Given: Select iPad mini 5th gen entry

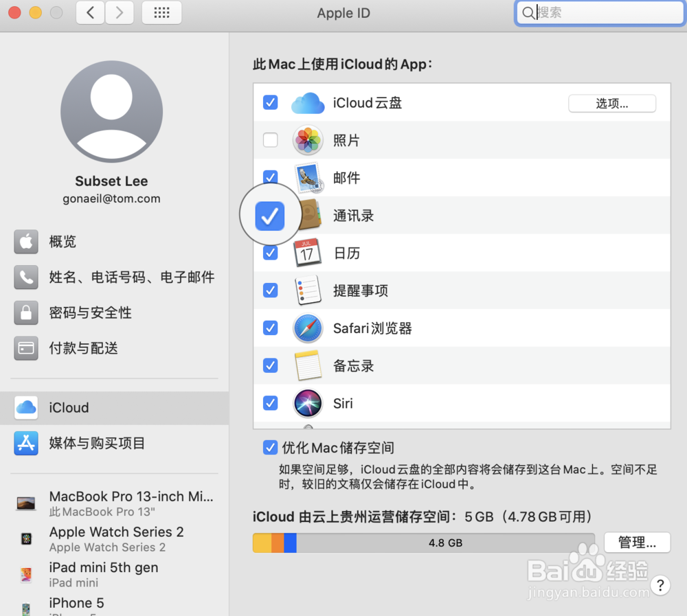Looking at the screenshot, I should click(x=114, y=574).
